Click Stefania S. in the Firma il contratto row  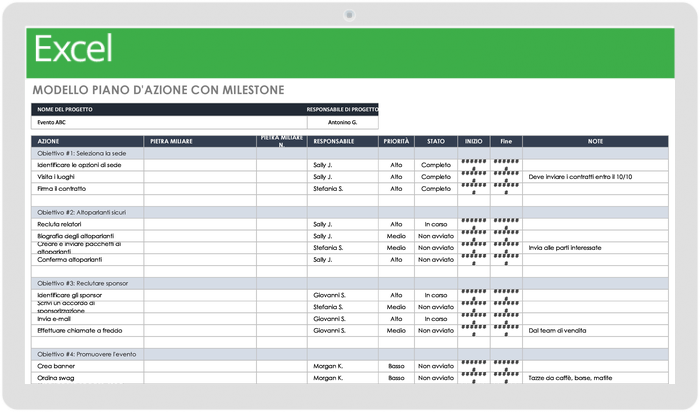click(328, 189)
